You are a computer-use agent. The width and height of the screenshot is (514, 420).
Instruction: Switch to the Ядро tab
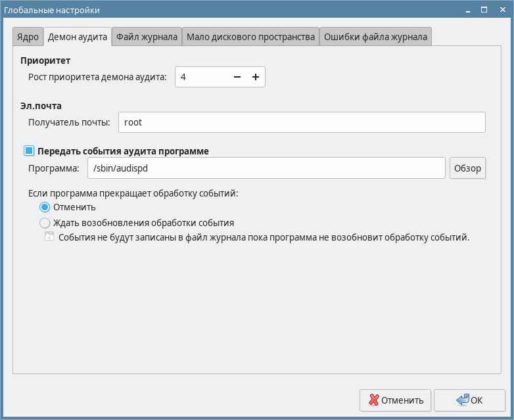pyautogui.click(x=28, y=37)
